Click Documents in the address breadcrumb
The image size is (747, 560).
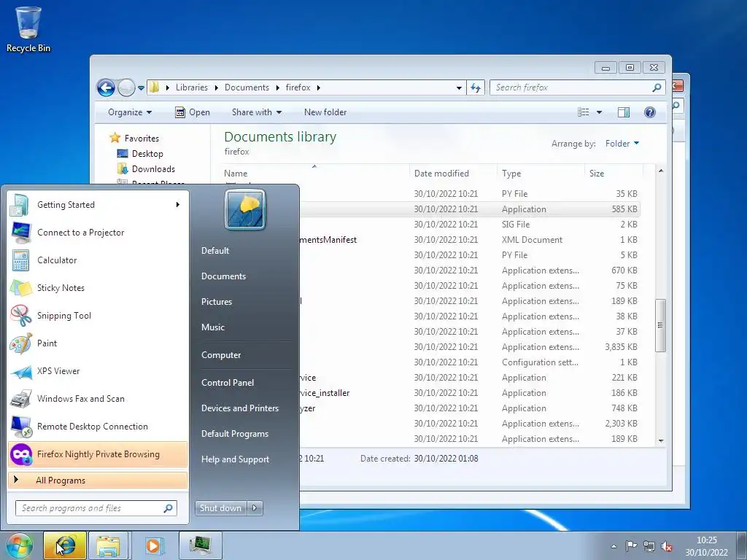(x=247, y=87)
